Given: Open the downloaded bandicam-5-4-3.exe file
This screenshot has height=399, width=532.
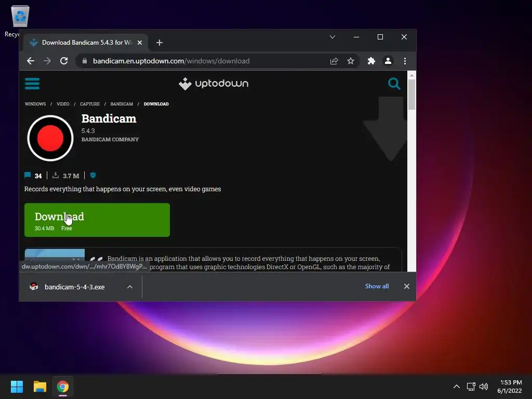Looking at the screenshot, I should pyautogui.click(x=75, y=287).
